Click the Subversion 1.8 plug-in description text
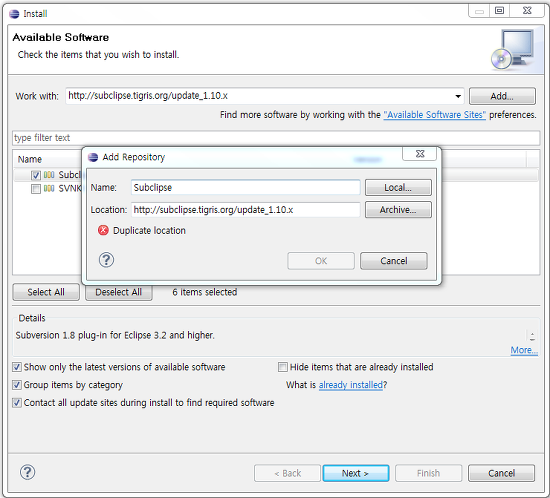The image size is (550, 498). coord(115,335)
